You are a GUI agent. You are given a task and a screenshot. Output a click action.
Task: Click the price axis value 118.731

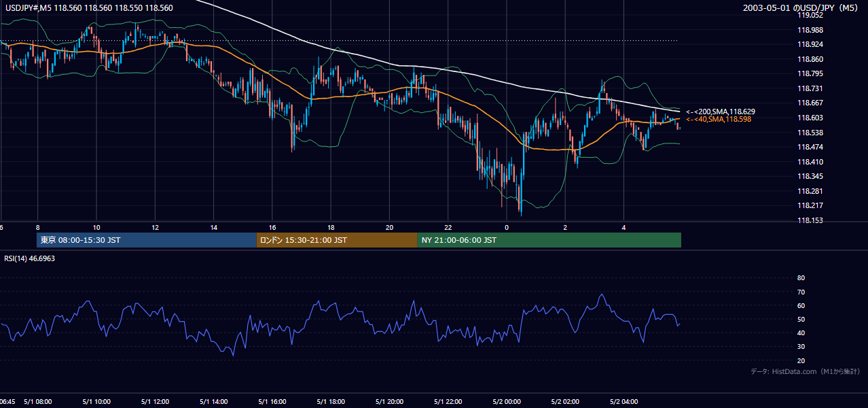tap(810, 88)
